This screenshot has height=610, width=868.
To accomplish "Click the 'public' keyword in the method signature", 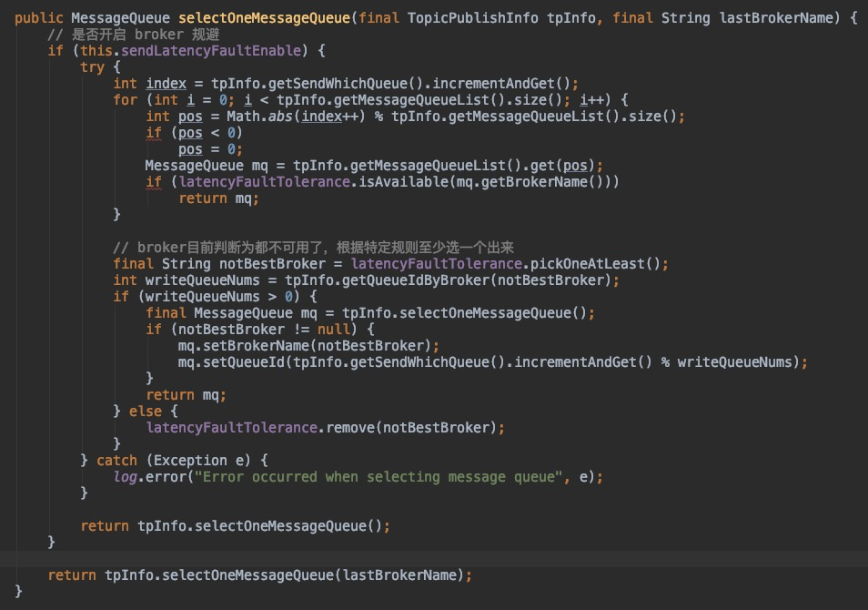I will pyautogui.click(x=39, y=18).
